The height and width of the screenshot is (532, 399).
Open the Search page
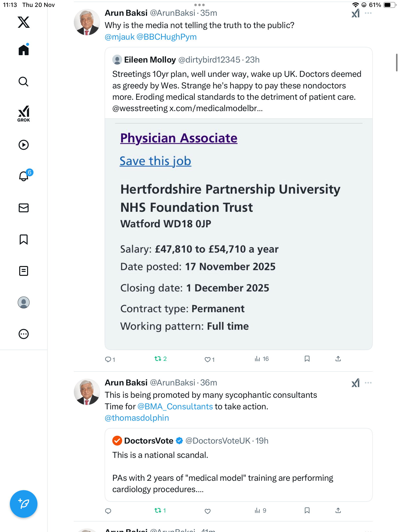(24, 82)
